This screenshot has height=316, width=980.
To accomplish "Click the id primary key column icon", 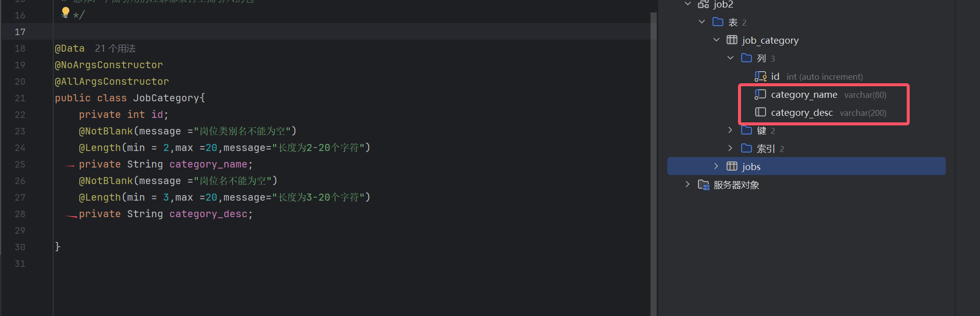I will pos(761,77).
